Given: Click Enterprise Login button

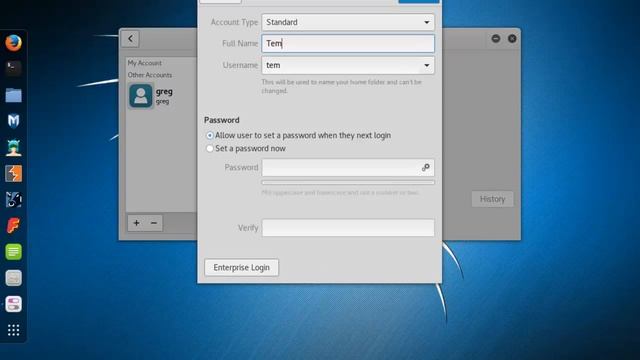Looking at the screenshot, I should [x=242, y=267].
